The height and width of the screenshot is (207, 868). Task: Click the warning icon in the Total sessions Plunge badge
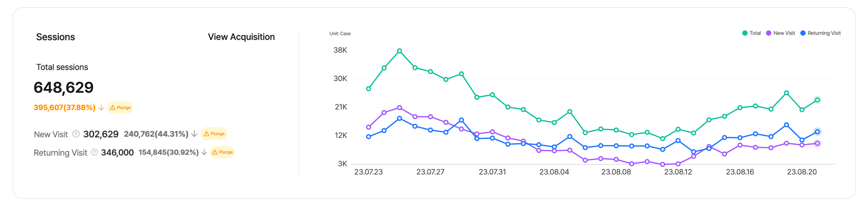pyautogui.click(x=112, y=107)
